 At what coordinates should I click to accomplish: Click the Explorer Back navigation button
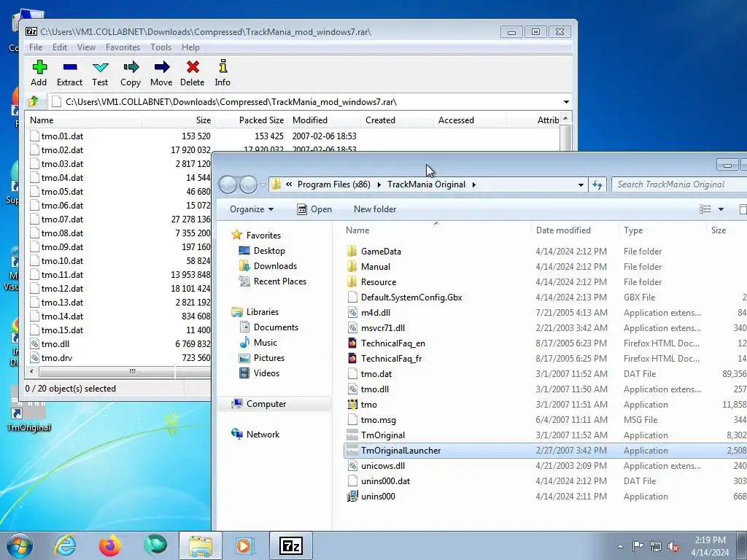[228, 184]
